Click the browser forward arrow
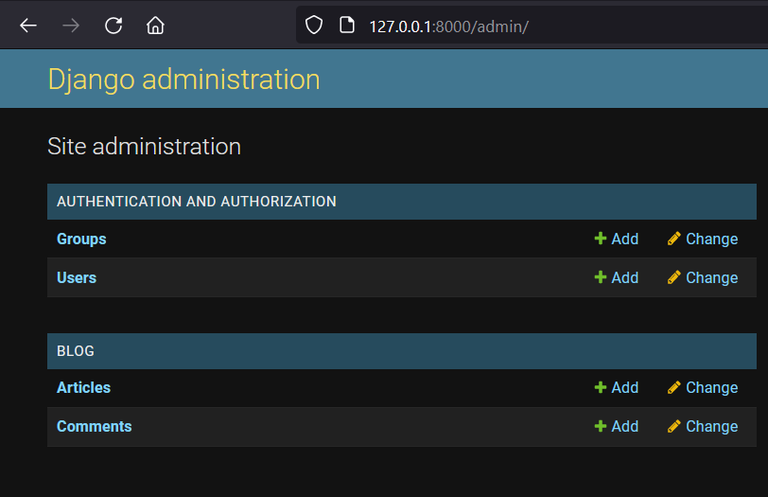This screenshot has height=497, width=768. coord(71,25)
